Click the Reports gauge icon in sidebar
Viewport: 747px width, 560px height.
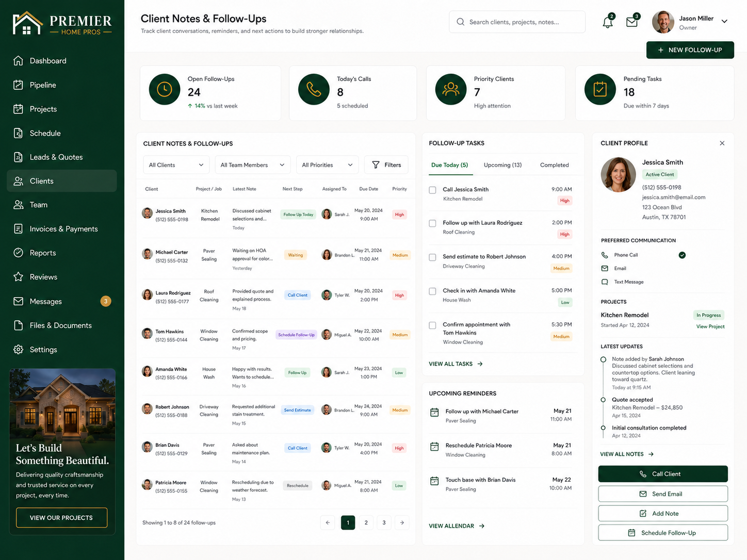[x=19, y=253]
